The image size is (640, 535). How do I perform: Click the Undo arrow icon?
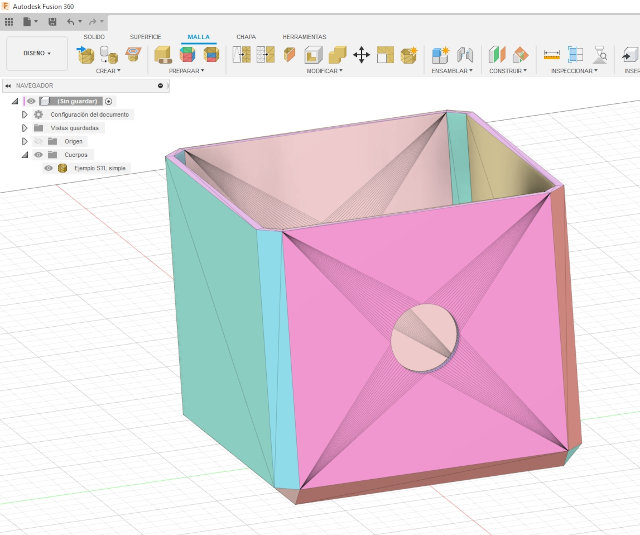point(70,21)
